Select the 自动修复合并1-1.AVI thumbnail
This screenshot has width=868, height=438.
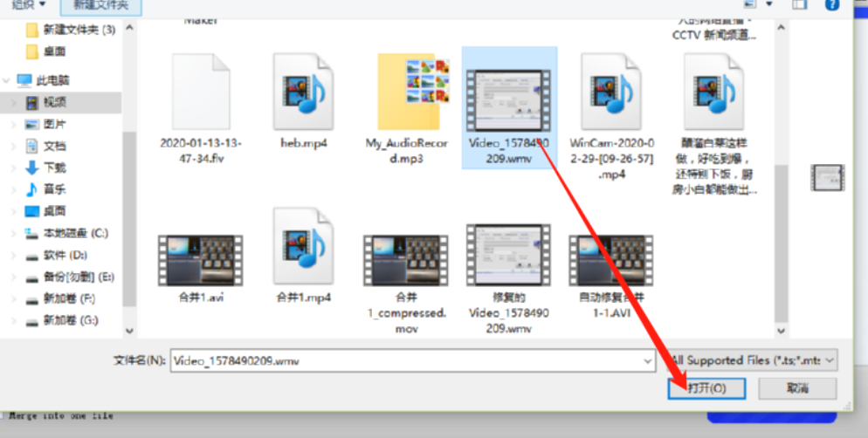(611, 260)
